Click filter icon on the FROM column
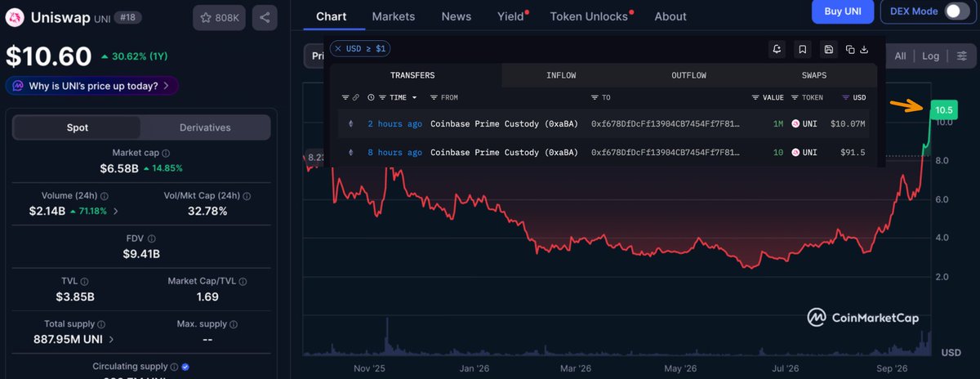 (434, 97)
